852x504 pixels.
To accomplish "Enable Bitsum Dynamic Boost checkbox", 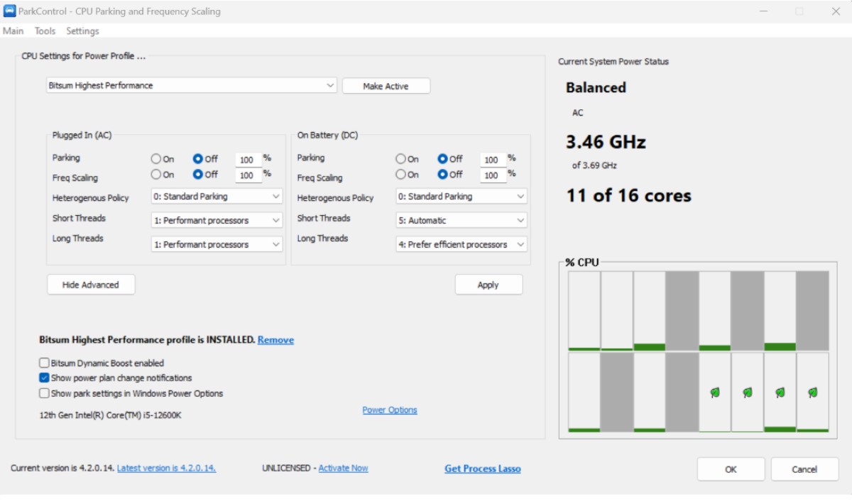I will click(x=45, y=363).
